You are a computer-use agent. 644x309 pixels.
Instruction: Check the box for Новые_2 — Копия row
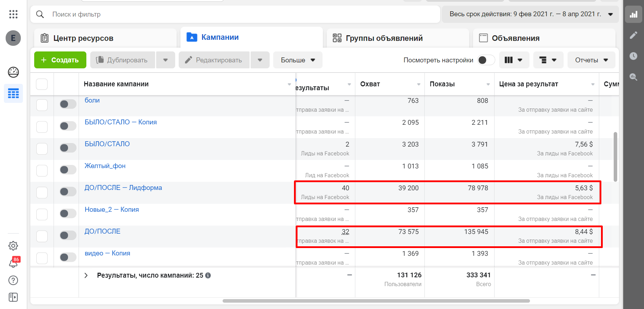tap(42, 214)
